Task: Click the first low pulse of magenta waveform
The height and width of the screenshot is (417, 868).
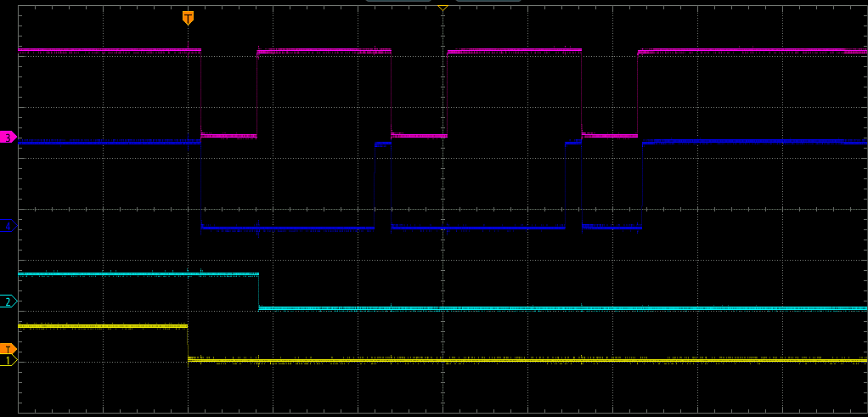Action: click(x=228, y=135)
